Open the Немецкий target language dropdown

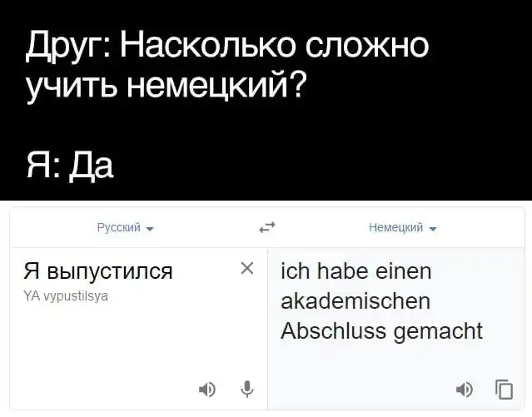396,227
